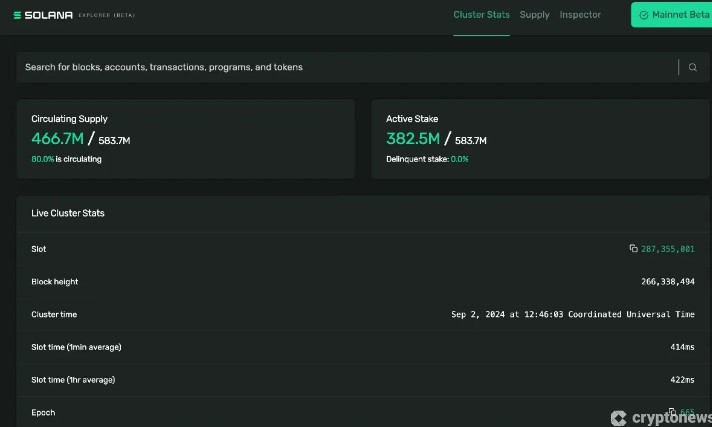This screenshot has width=712, height=427.
Task: Click the Live Cluster Stats heading
Action: click(x=68, y=213)
